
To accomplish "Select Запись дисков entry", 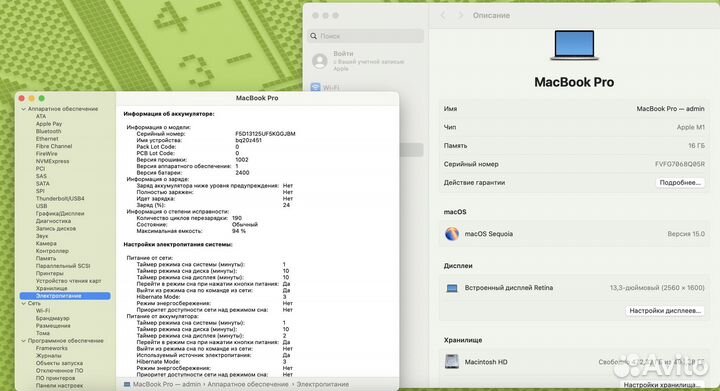I will click(56, 229).
